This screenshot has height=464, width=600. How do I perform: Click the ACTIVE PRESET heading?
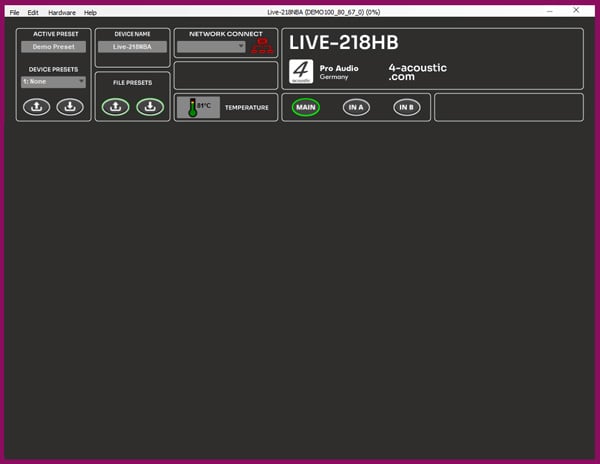[x=55, y=34]
